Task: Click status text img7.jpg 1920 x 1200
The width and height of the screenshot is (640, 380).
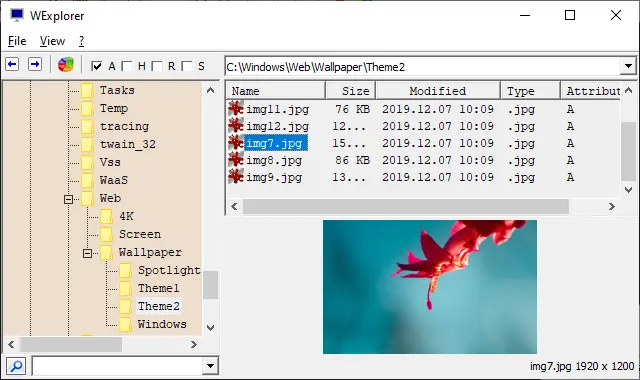Action: click(582, 366)
